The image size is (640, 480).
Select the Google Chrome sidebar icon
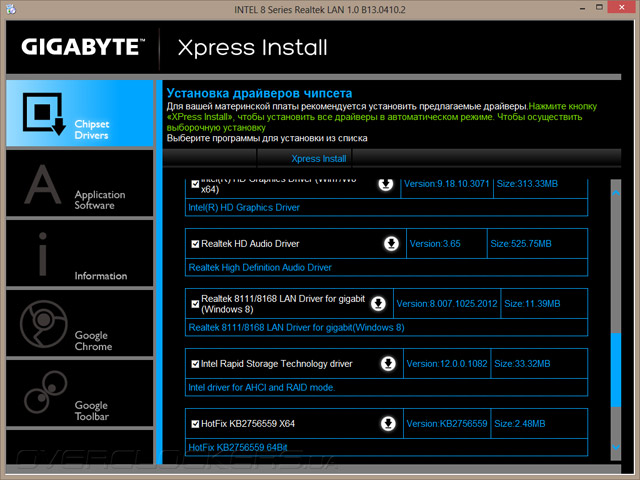[x=44, y=324]
